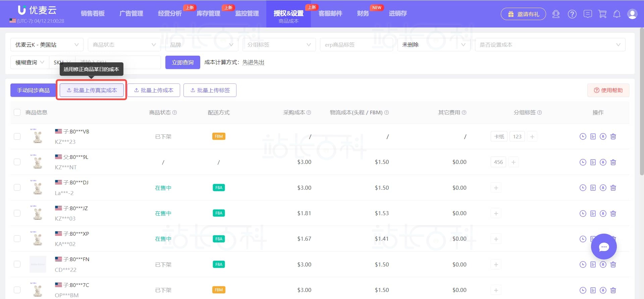Image resolution: width=644 pixels, height=299 pixels.
Task: Open the notification bell
Action: (x=617, y=14)
